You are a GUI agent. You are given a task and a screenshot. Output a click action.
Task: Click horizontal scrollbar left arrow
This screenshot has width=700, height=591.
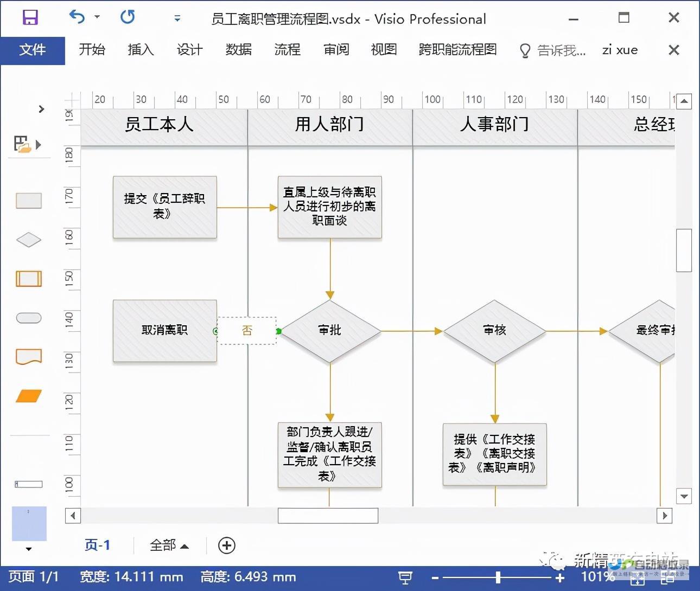73,516
